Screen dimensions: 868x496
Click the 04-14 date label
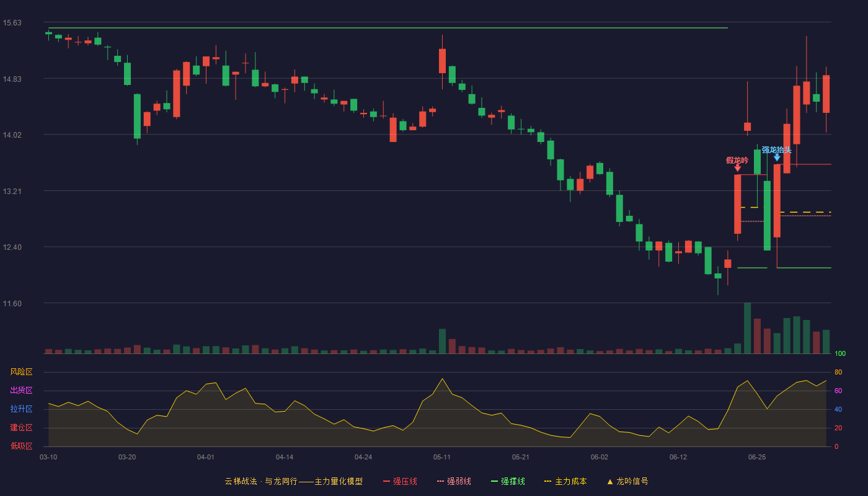tap(285, 457)
